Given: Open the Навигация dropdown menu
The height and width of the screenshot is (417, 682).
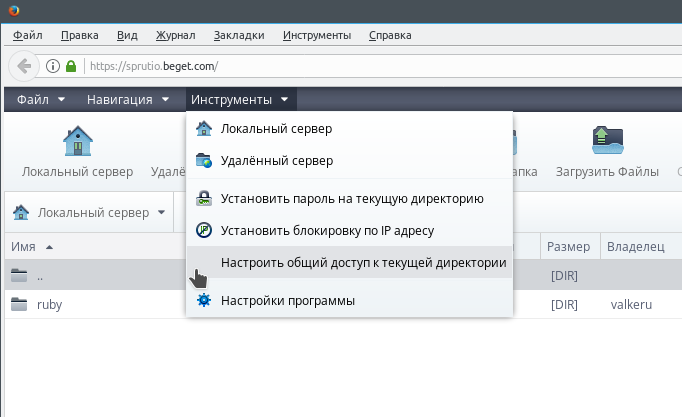Looking at the screenshot, I should click(x=126, y=100).
